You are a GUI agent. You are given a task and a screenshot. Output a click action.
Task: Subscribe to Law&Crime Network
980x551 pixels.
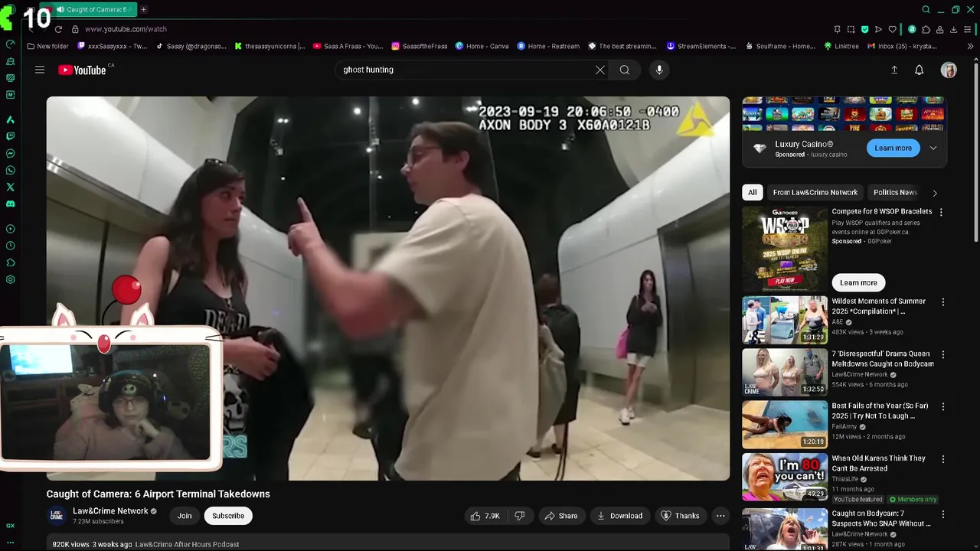(228, 516)
